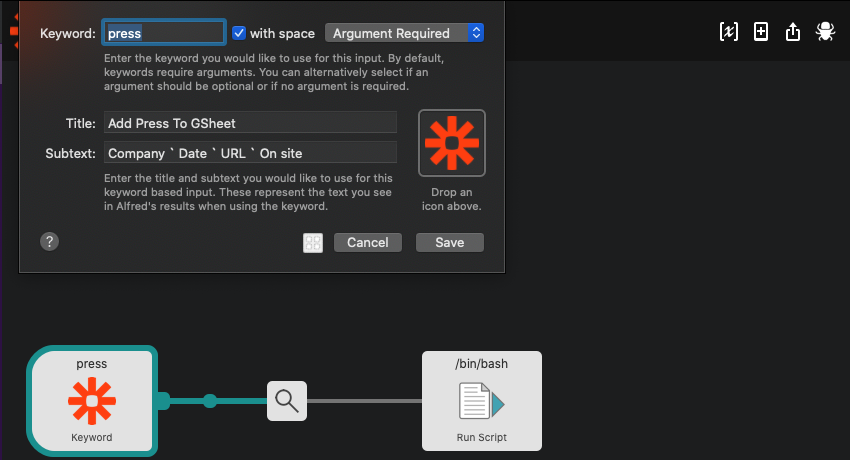
Task: Open the Argument Required dropdown
Action: click(404, 33)
